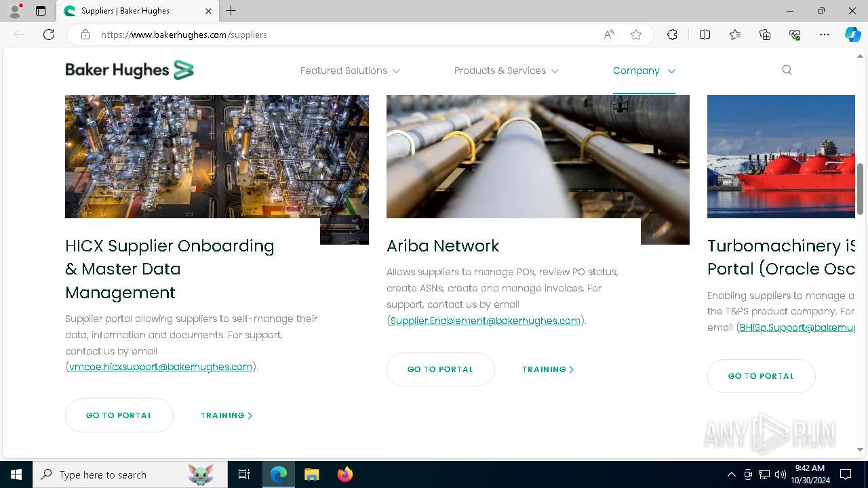This screenshot has height=488, width=868.
Task: Select the Ariba Network heading
Action: [x=443, y=246]
